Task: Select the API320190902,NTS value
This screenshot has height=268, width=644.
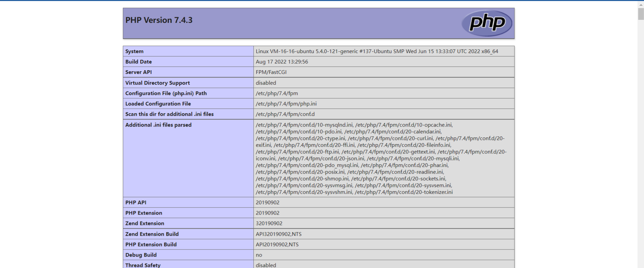Action: [x=279, y=234]
